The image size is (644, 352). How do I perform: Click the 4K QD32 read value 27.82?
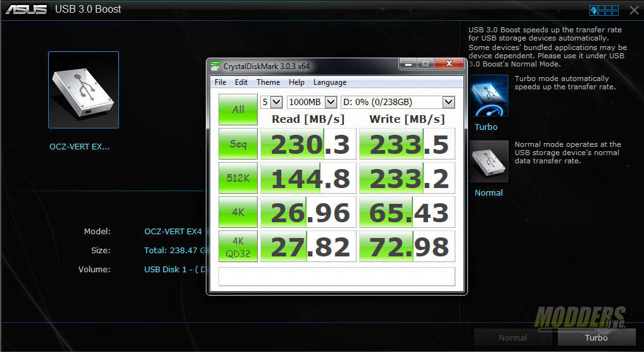(x=308, y=246)
